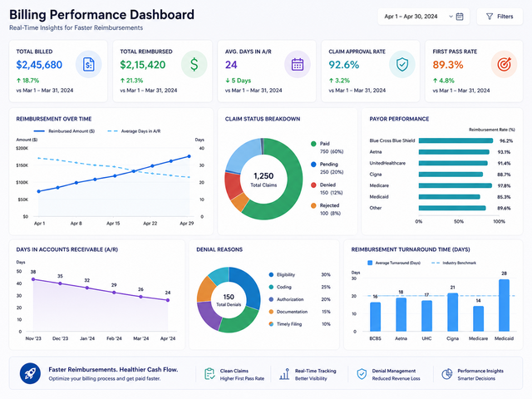This screenshot has width=532, height=399.
Task: Click the funnel icon in Filters
Action: click(x=490, y=17)
